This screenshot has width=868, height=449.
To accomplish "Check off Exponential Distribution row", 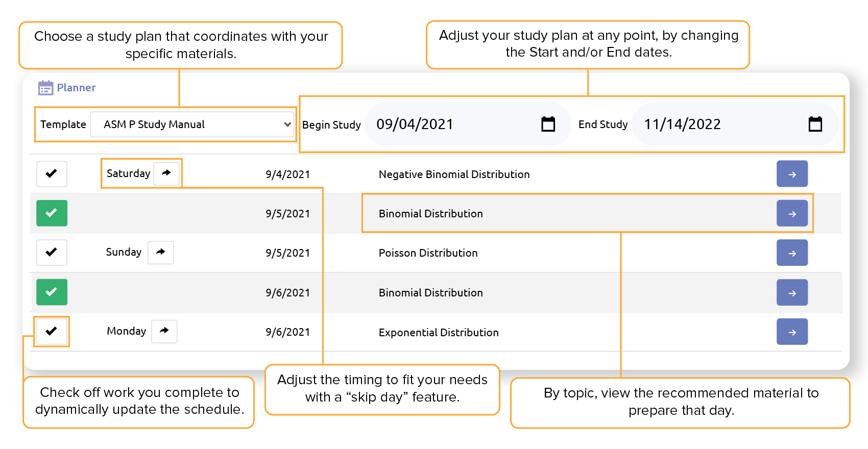I will 52,331.
